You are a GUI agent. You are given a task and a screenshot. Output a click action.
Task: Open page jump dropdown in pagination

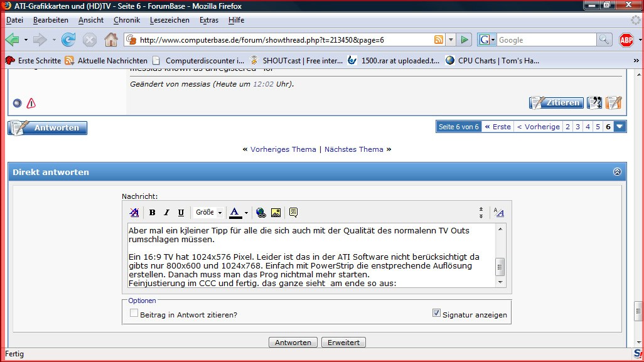pos(620,126)
